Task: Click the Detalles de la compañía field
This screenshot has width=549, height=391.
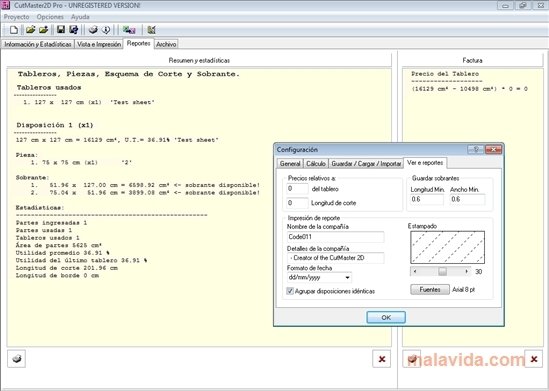Action: point(335,258)
